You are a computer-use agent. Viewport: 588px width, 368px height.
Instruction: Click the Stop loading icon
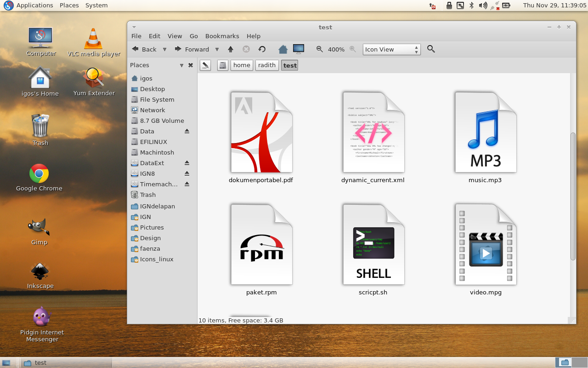246,49
